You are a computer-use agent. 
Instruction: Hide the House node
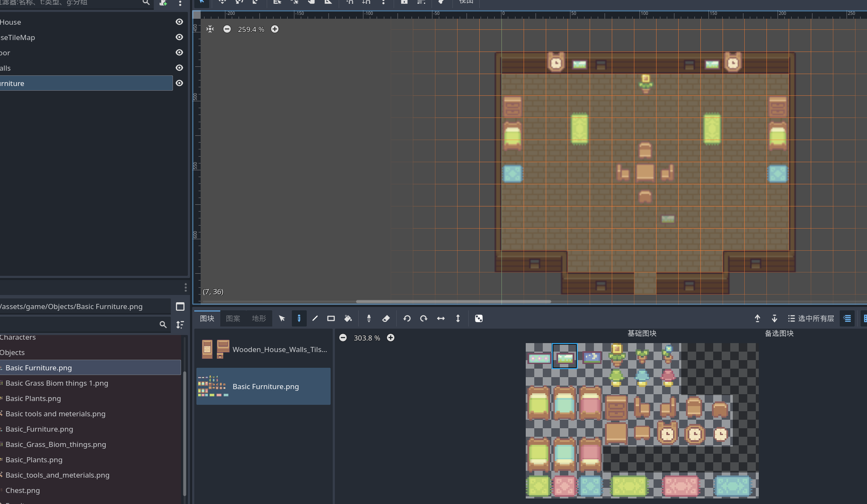(x=179, y=22)
